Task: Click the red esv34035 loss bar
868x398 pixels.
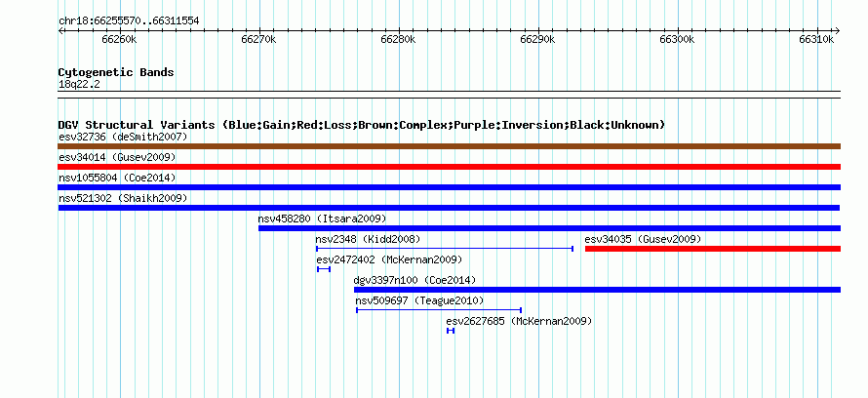Action: [x=713, y=249]
